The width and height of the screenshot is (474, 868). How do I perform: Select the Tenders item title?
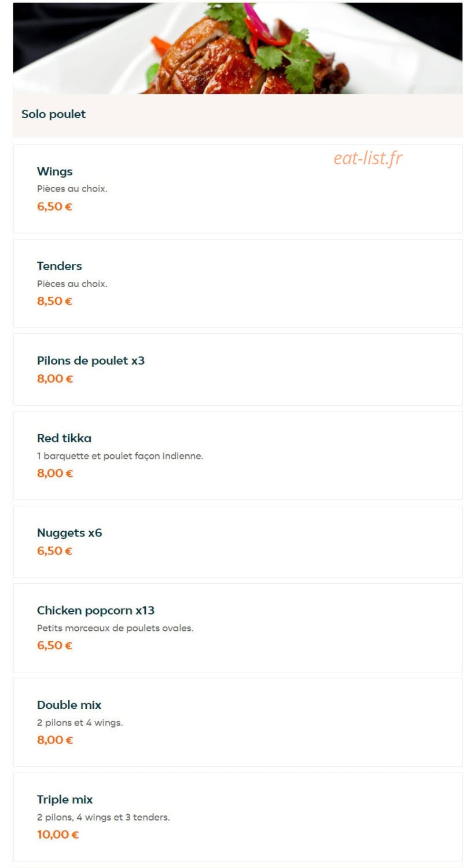click(x=60, y=266)
